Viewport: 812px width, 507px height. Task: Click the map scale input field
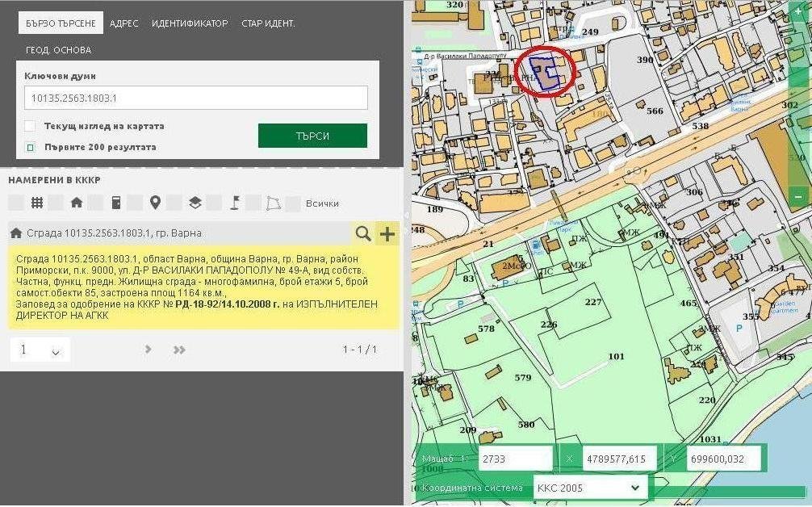[x=515, y=459]
